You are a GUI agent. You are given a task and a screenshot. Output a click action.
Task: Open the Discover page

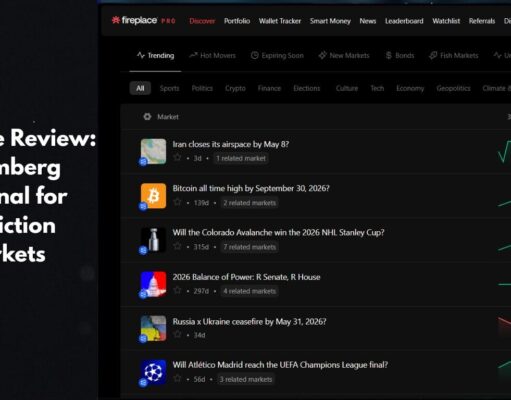202,21
